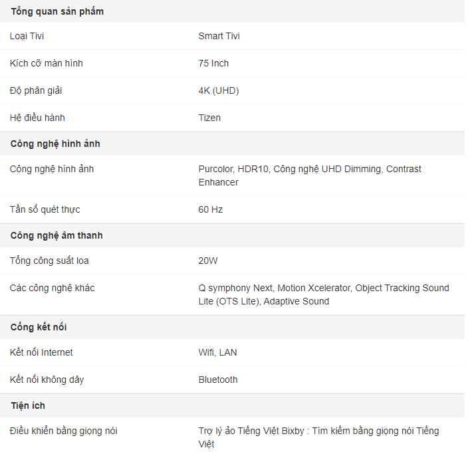This screenshot has width=476, height=454.
Task: Select the Loại Tivi row label
Action: click(x=27, y=36)
